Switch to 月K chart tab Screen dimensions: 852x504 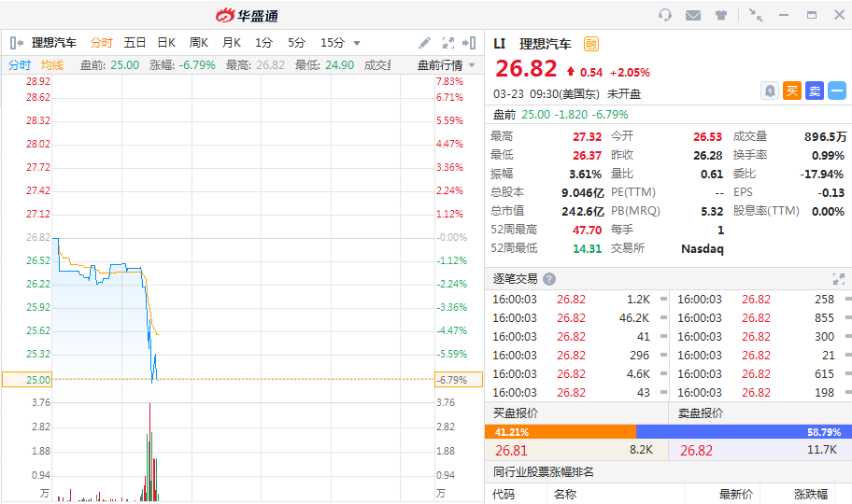coord(232,42)
